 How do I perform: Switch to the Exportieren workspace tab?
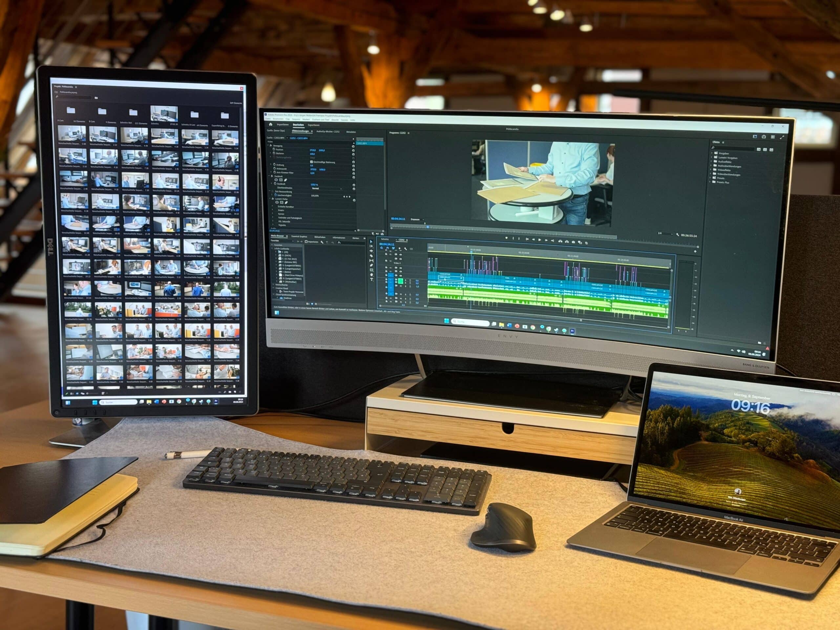tap(314, 125)
